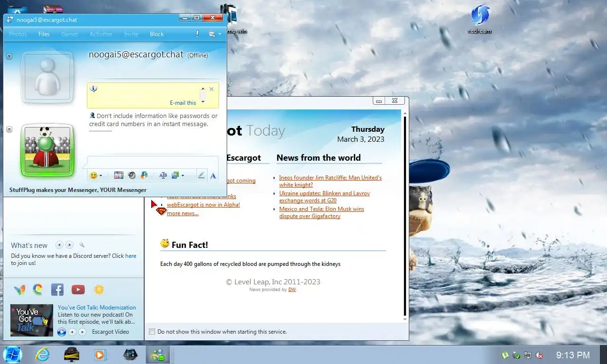607x364 pixels.
Task: Open the Windows Start menu
Action: point(12,355)
